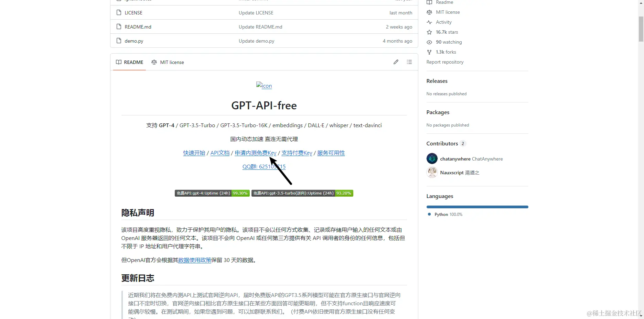Open the Update LICENSE commit
644x319 pixels.
coord(256,13)
